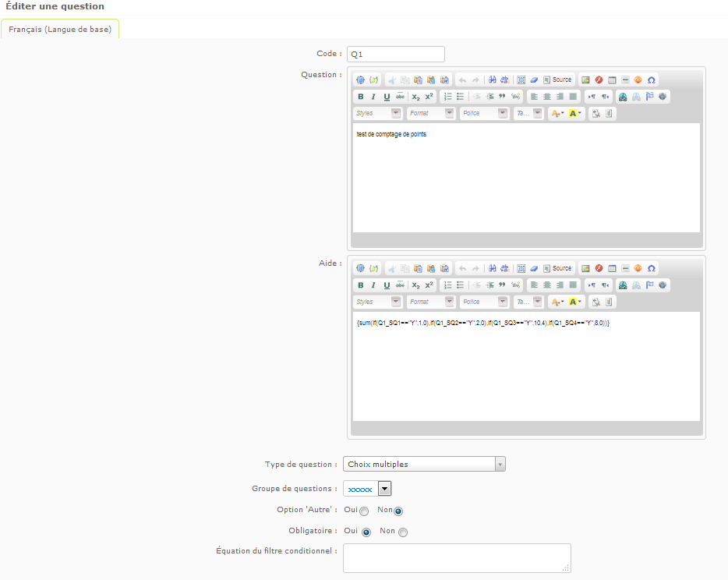
Task: Click Underline in the Aide editor toolbar
Action: pyautogui.click(x=387, y=285)
